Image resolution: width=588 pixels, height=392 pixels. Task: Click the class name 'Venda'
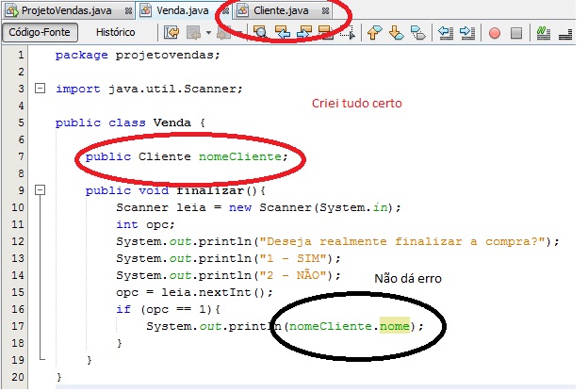(172, 122)
